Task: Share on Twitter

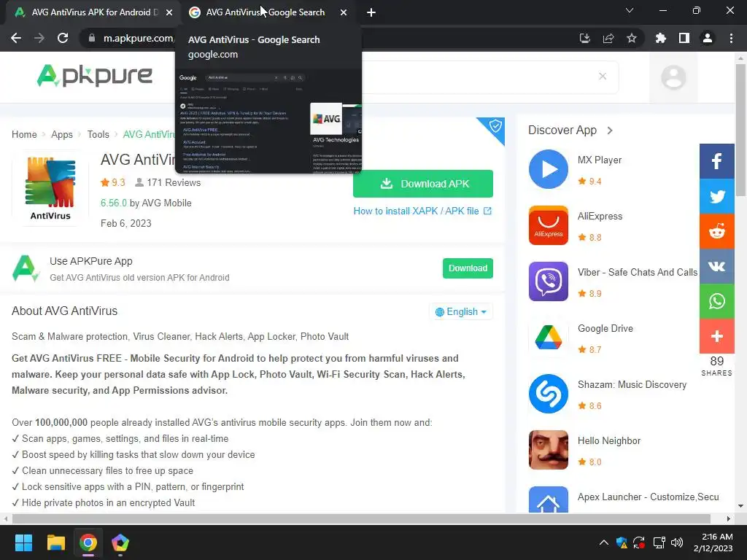Action: [x=717, y=196]
